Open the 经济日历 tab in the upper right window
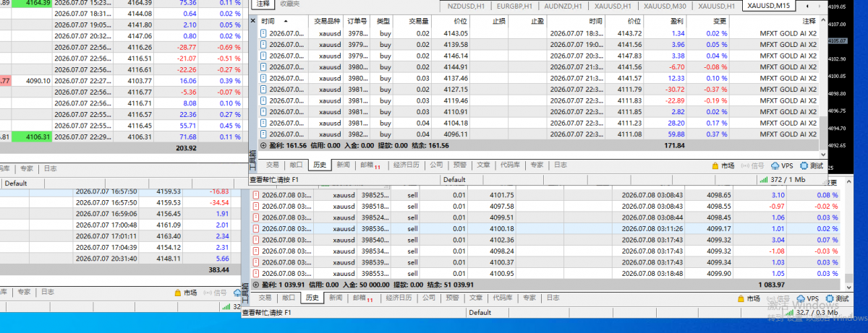The width and height of the screenshot is (868, 333). 407,165
